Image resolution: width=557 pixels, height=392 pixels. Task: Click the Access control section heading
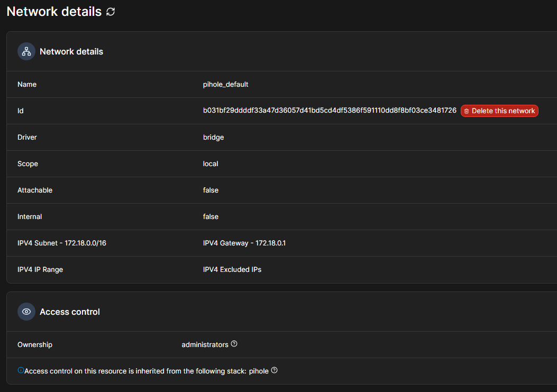click(x=70, y=312)
